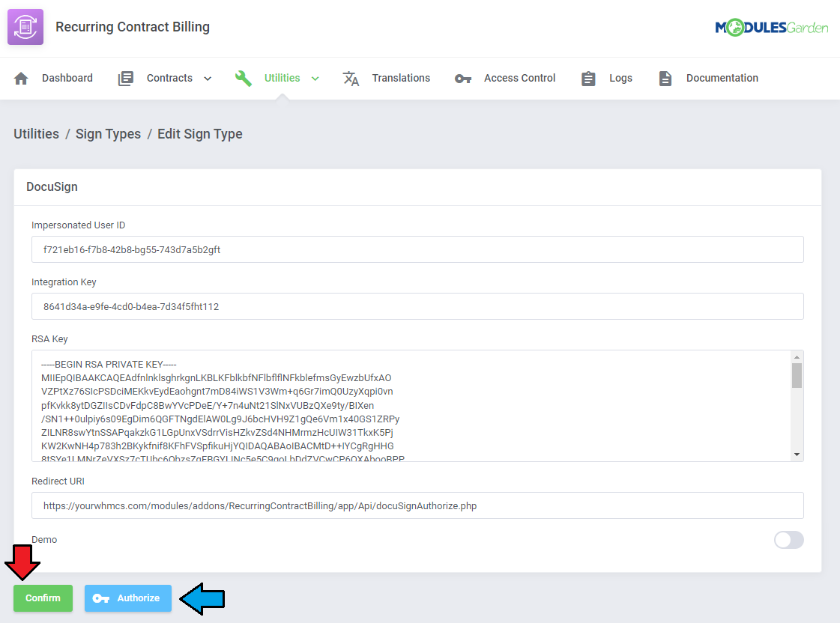The image size is (840, 623).
Task: Click the Redirect URI label
Action: (x=58, y=481)
